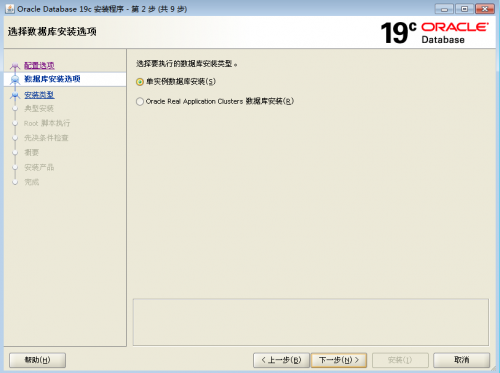Click the 取消 cancel button
Screen dimensions: 500x373
tap(461, 360)
